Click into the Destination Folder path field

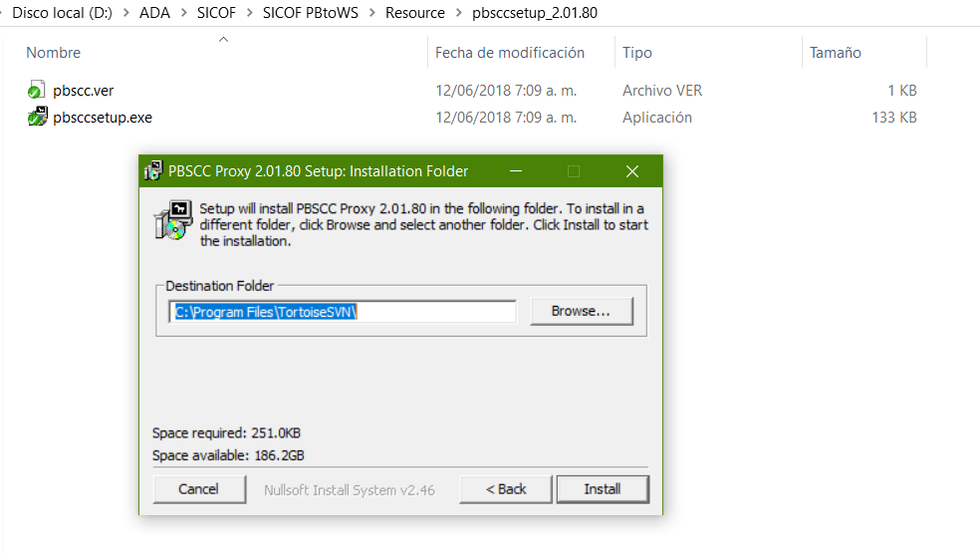coord(343,311)
